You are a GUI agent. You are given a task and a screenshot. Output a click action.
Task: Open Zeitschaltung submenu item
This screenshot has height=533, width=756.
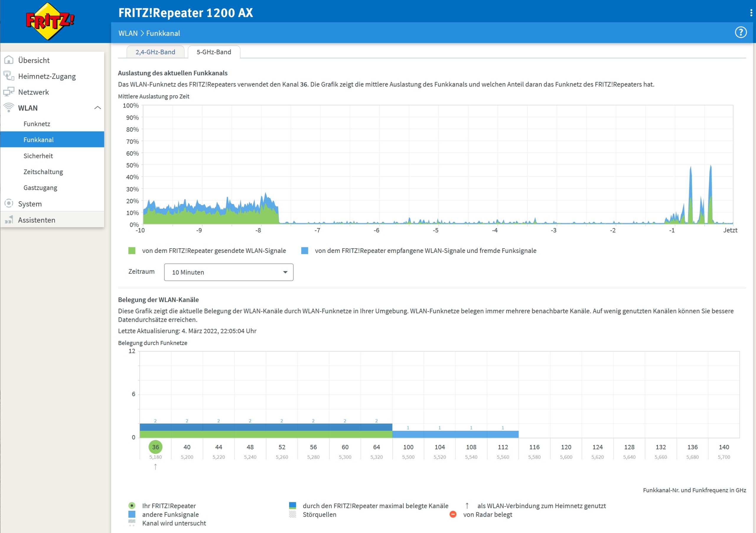pos(52,172)
